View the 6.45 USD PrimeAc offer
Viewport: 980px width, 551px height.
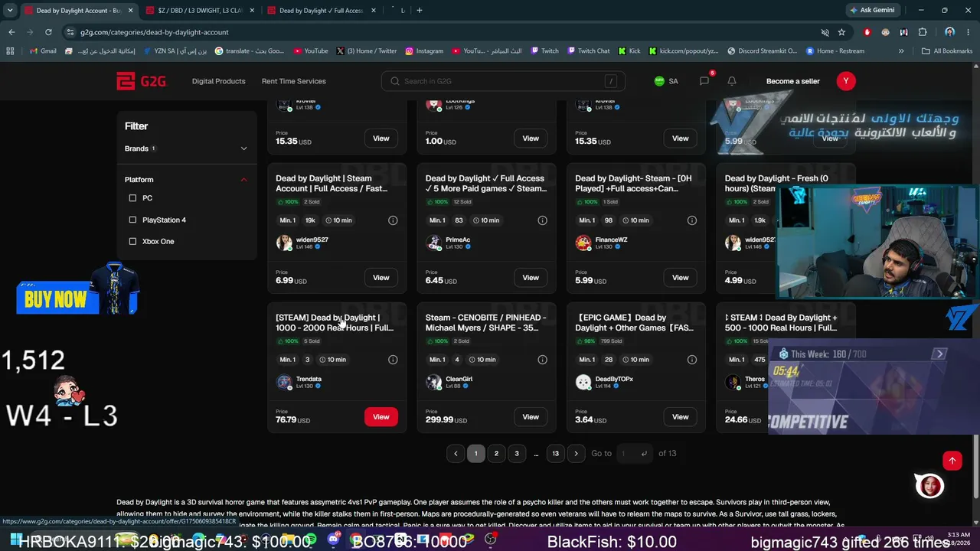pyautogui.click(x=531, y=278)
